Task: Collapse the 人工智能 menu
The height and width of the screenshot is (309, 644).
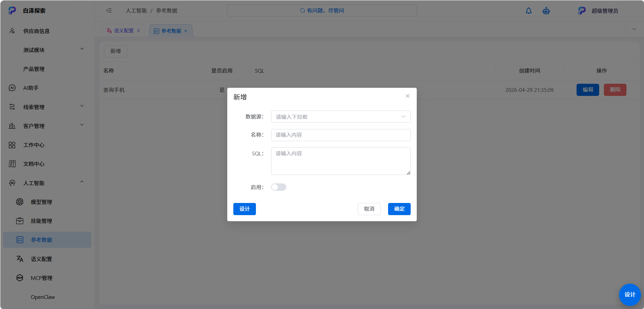Action: [x=82, y=182]
